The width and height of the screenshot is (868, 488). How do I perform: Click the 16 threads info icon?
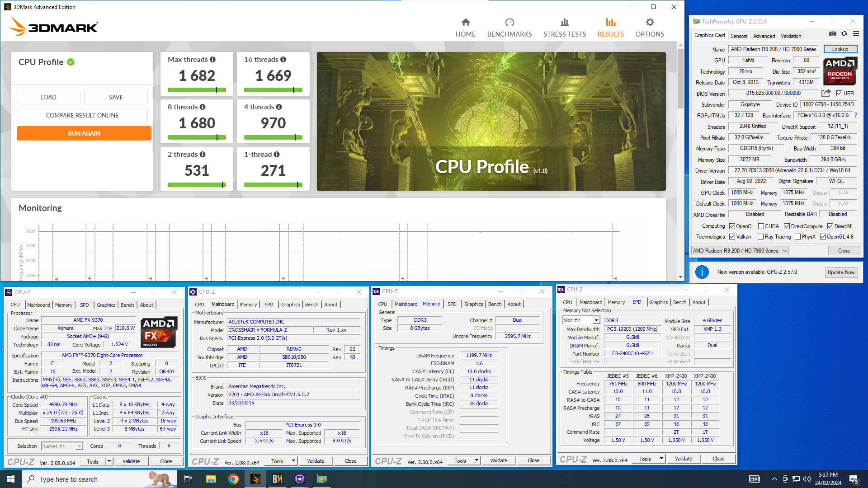coord(283,60)
